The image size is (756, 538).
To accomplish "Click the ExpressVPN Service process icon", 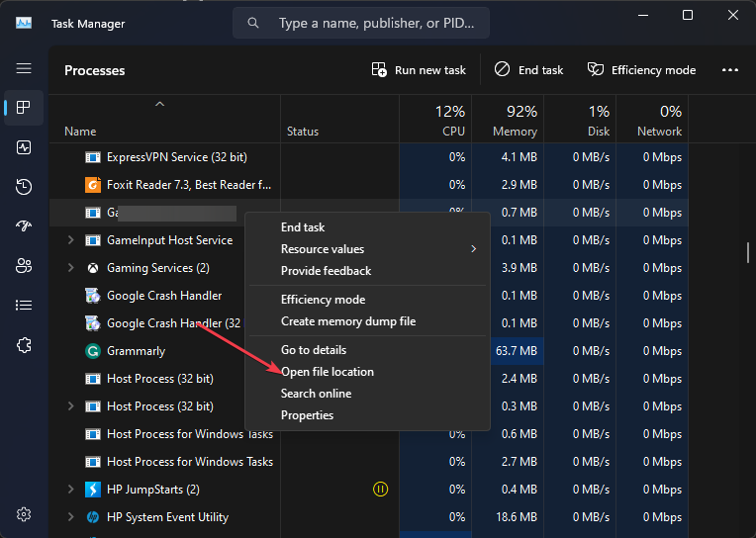I will click(x=93, y=157).
